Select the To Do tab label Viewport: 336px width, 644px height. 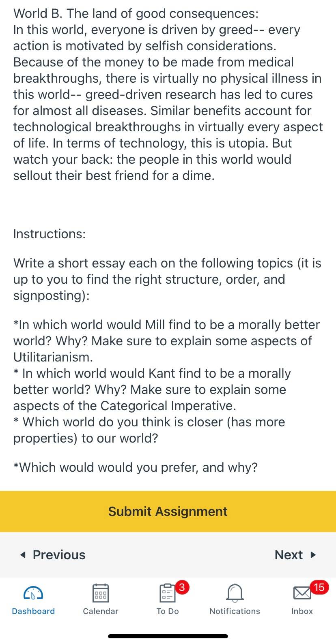pos(168,611)
